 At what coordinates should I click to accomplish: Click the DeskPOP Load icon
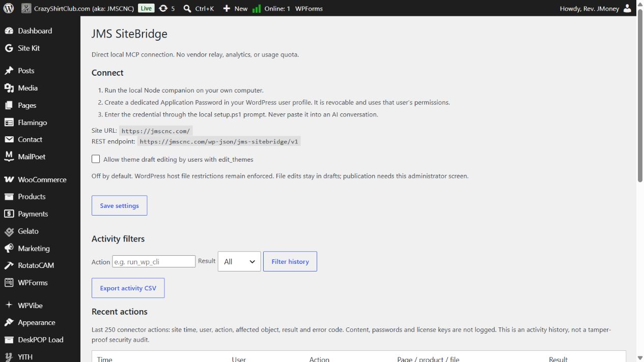pyautogui.click(x=9, y=340)
